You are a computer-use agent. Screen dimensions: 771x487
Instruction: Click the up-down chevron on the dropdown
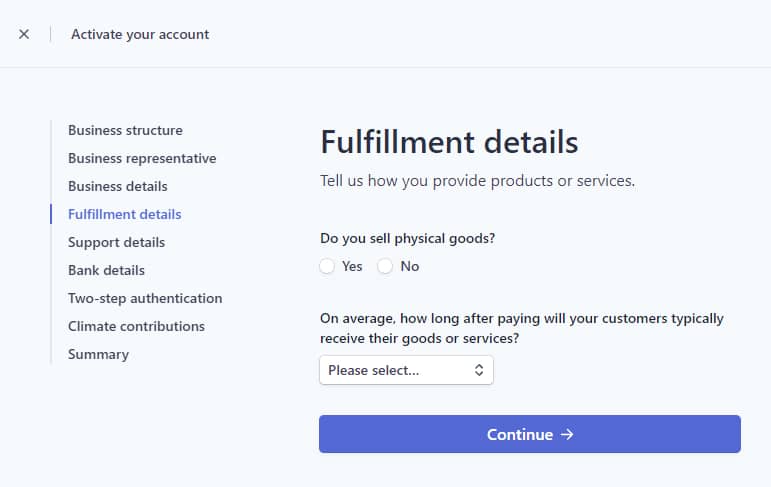click(479, 370)
